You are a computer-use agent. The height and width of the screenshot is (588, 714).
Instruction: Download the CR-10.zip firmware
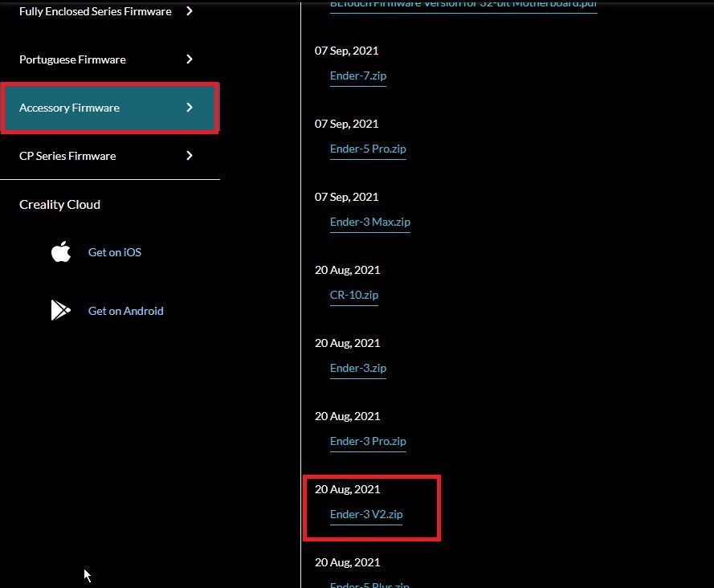point(354,295)
